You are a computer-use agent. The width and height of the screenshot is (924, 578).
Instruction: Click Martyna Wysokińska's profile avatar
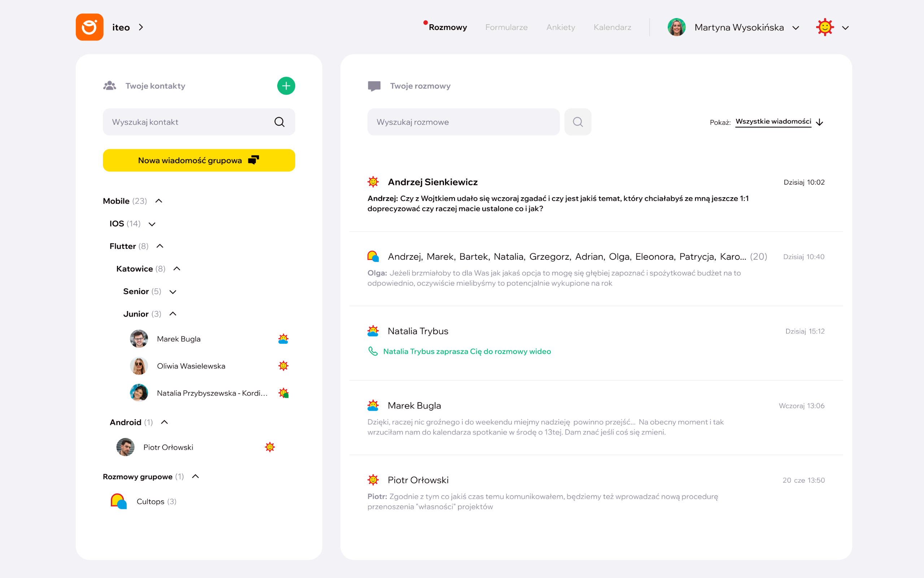(676, 27)
